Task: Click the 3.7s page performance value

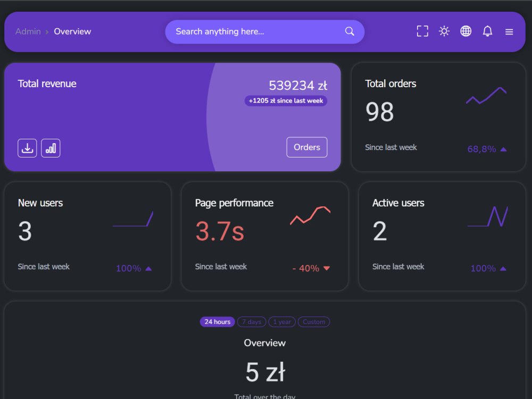Action: click(220, 231)
